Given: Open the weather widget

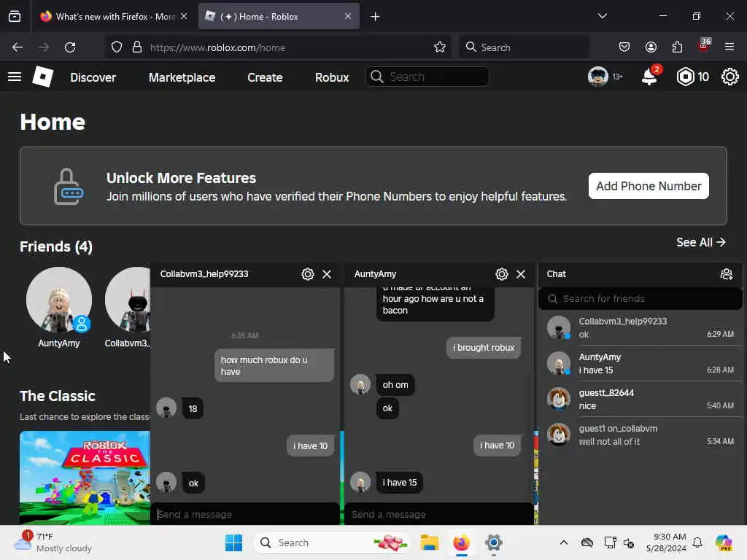Looking at the screenshot, I should click(53, 542).
